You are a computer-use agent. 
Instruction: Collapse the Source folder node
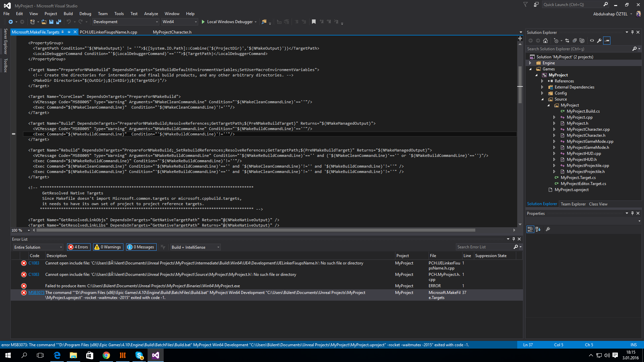pyautogui.click(x=542, y=99)
